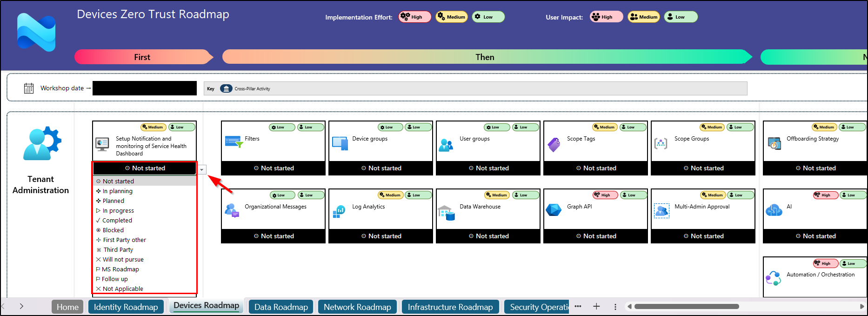Click the First phase arrow banner
This screenshot has width=868, height=316.
[143, 57]
